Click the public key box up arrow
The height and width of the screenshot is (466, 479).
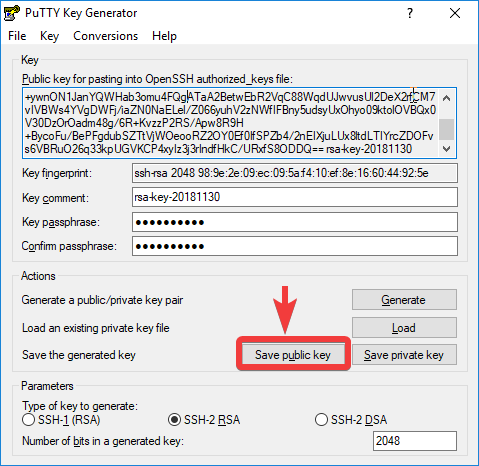(447, 98)
